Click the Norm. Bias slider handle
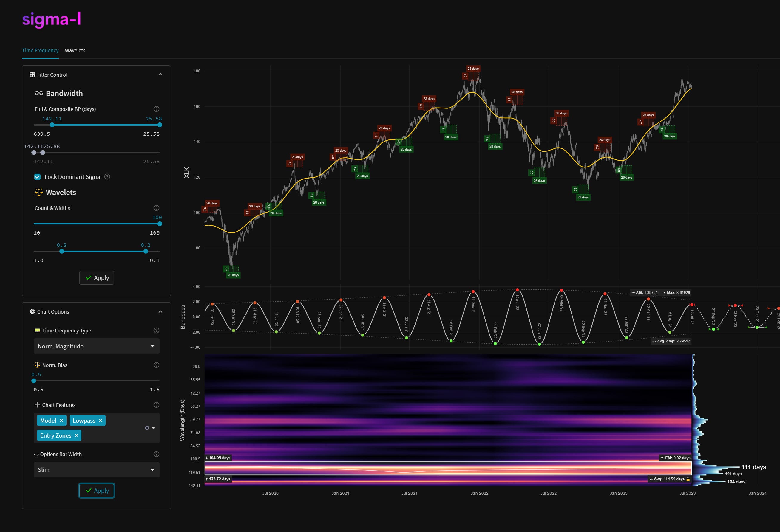 pos(34,381)
